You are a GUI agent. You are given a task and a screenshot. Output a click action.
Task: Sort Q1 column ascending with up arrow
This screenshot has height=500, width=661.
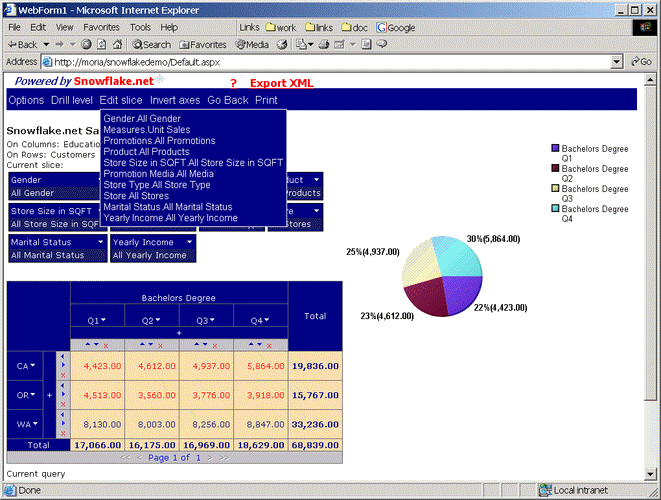88,344
